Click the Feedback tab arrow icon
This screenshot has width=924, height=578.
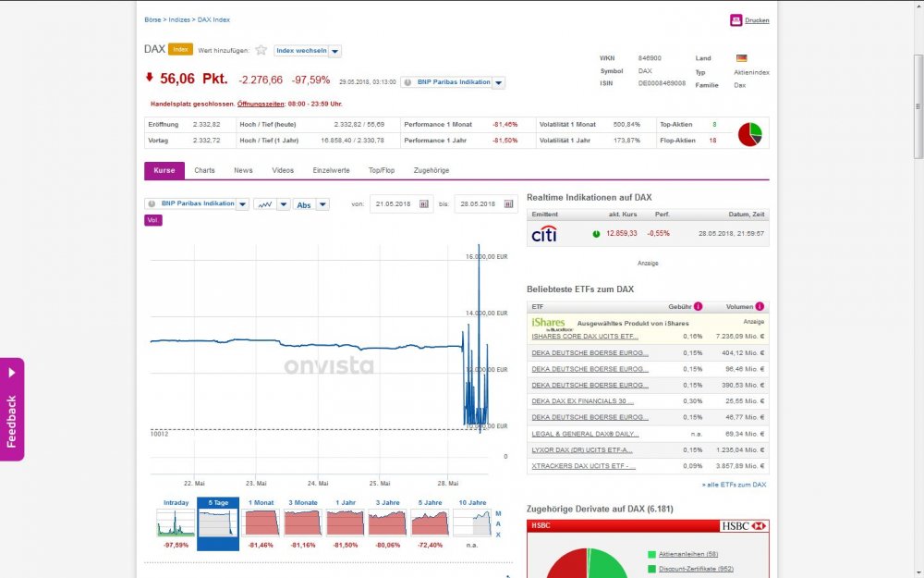(x=12, y=373)
